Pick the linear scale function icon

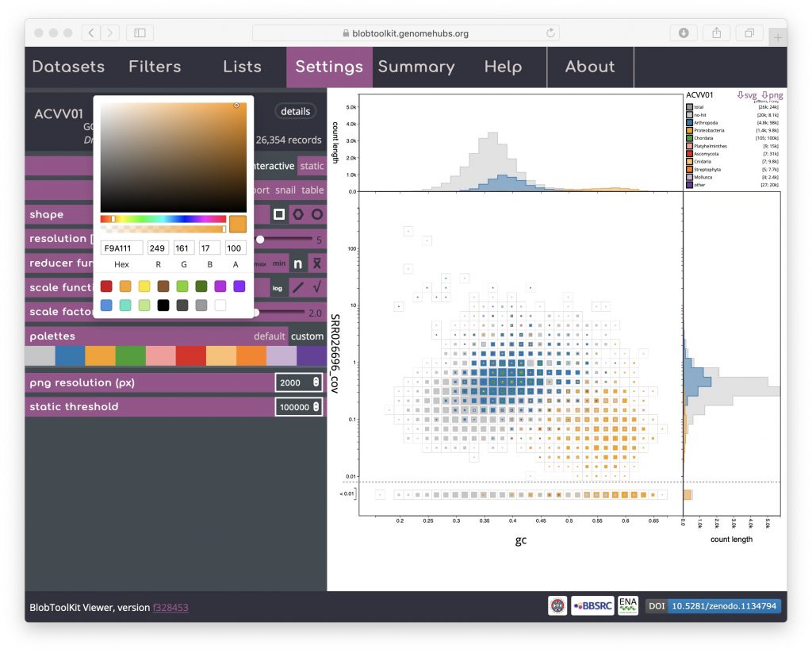click(298, 288)
